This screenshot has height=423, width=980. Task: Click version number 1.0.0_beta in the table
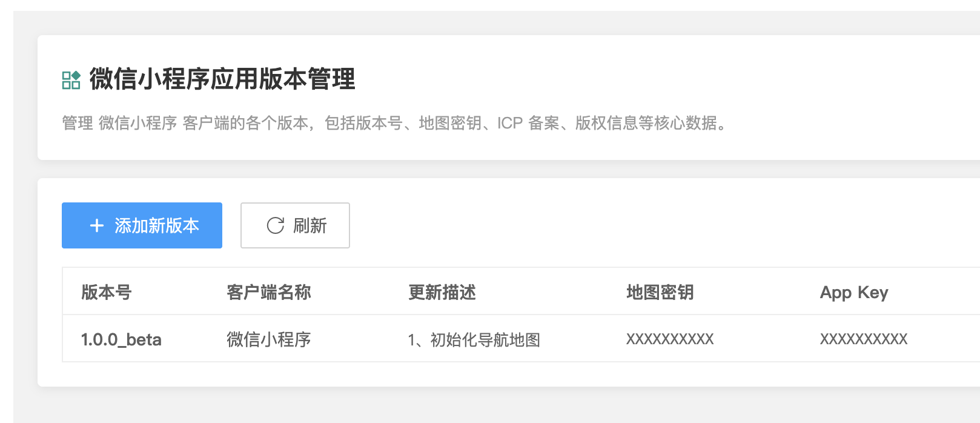[x=121, y=339]
